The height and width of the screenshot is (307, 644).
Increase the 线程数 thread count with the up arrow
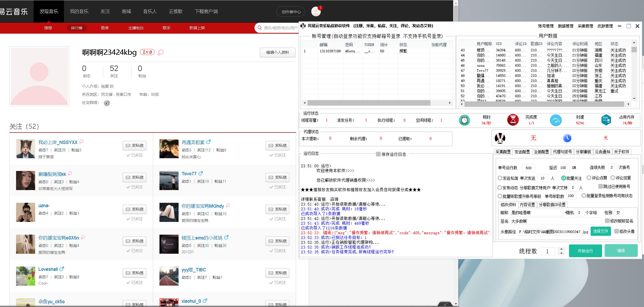click(x=561, y=249)
